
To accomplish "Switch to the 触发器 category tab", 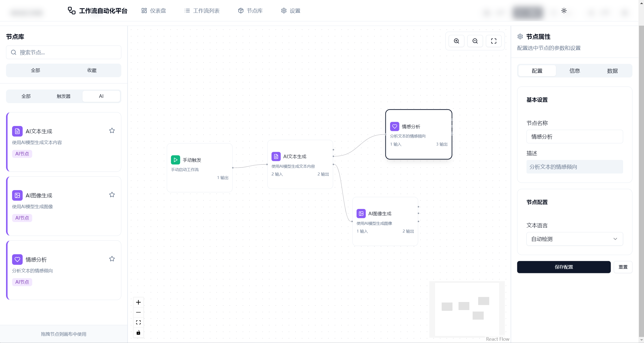I will 64,96.
